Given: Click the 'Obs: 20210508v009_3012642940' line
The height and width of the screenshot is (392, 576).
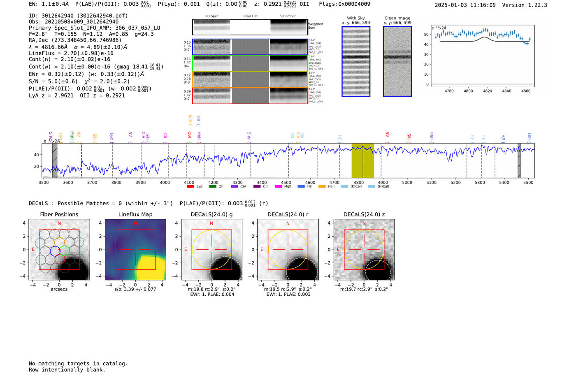Looking at the screenshot, I should [74, 22].
